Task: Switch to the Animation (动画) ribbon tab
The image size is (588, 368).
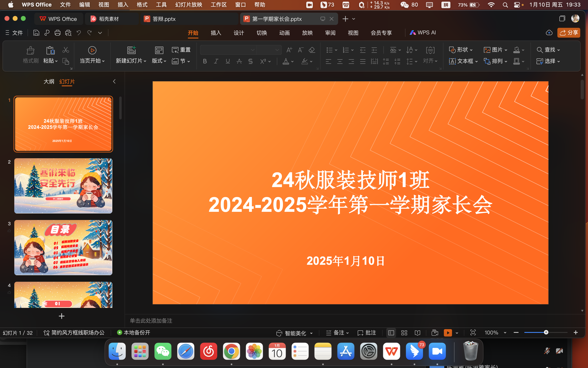Action: [x=285, y=33]
